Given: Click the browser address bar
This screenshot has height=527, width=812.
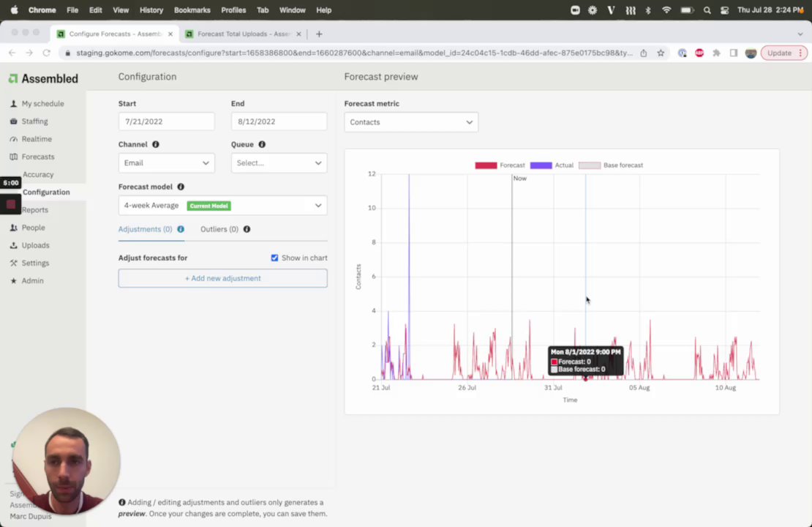Looking at the screenshot, I should [354, 53].
